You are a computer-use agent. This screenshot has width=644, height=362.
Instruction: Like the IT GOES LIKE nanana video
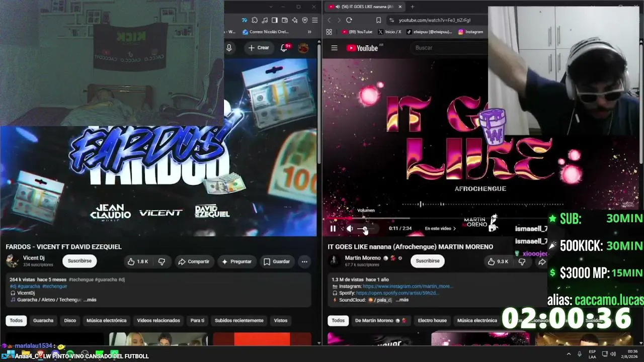tap(498, 261)
